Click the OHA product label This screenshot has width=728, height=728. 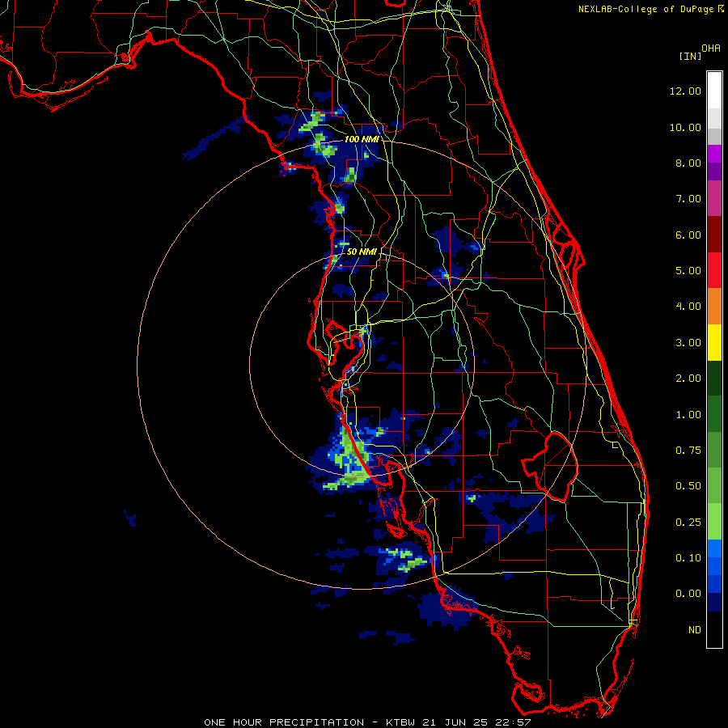click(711, 49)
